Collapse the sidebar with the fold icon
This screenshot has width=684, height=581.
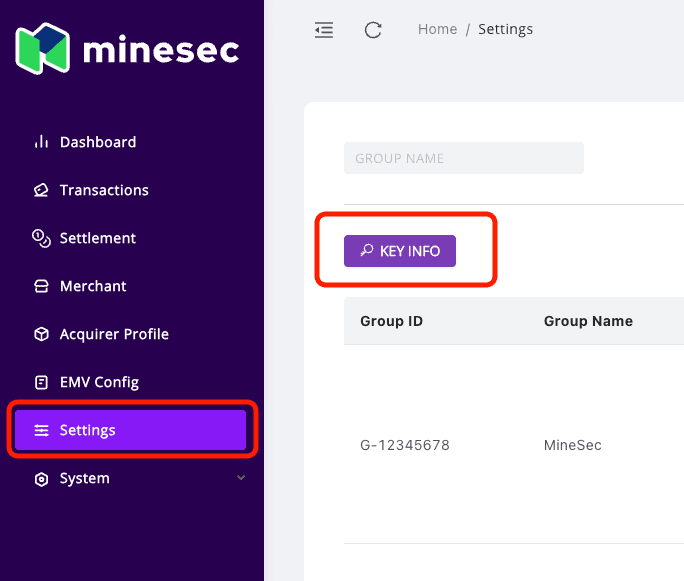click(324, 30)
